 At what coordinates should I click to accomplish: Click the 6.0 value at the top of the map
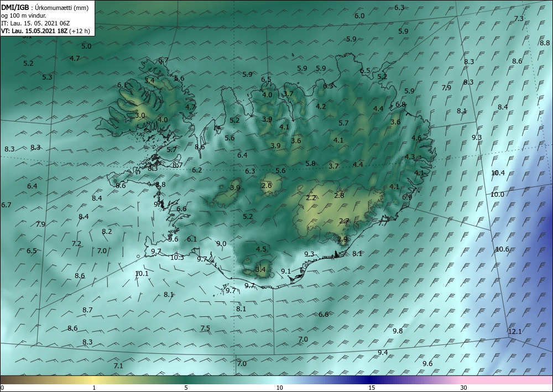359,16
